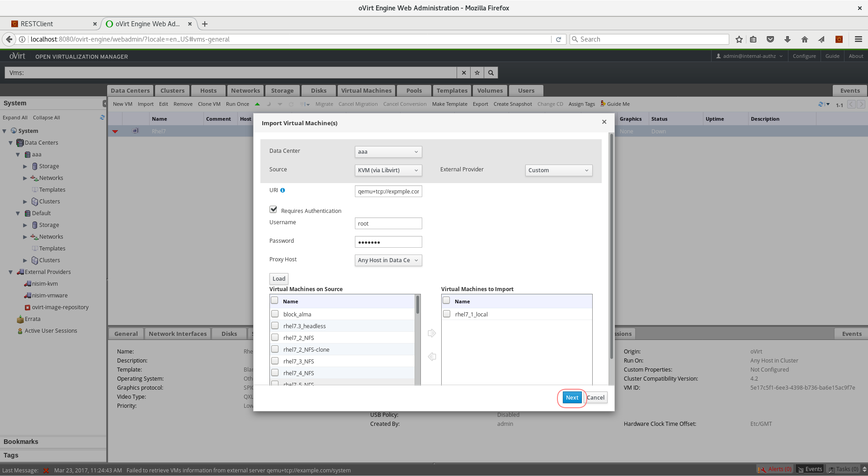The width and height of the screenshot is (868, 476).
Task: Expand the Proxy Host dropdown
Action: tap(388, 260)
